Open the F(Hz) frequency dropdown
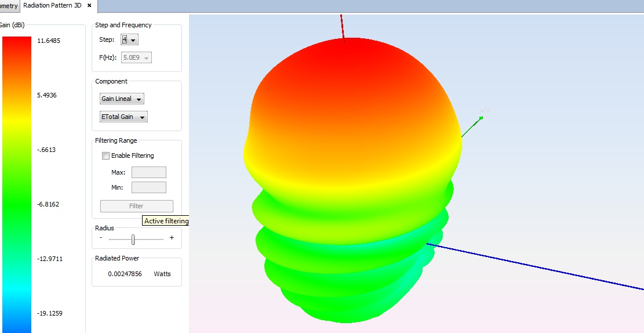Viewport: 644px width, 333px height. [x=136, y=57]
